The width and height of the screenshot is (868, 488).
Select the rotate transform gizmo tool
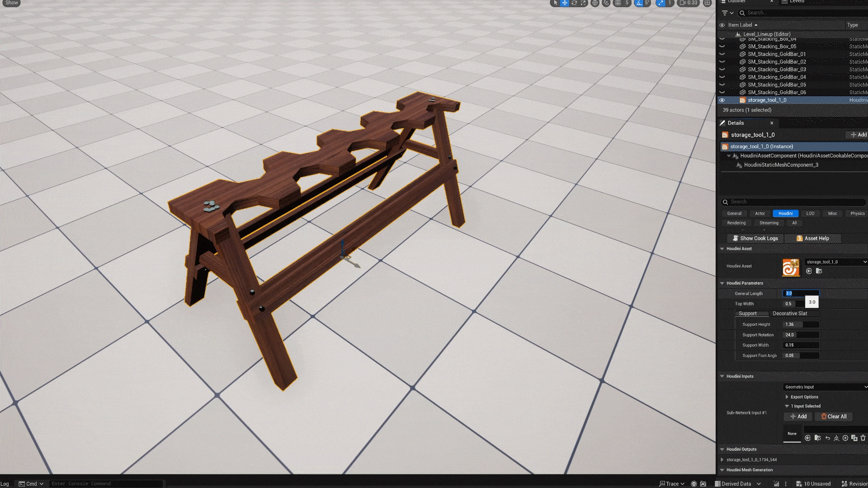574,3
